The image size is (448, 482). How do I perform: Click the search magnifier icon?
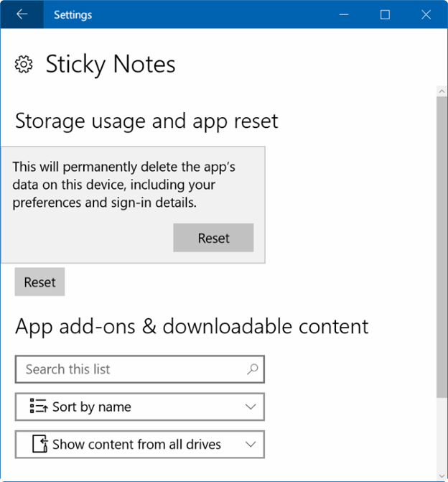[252, 369]
